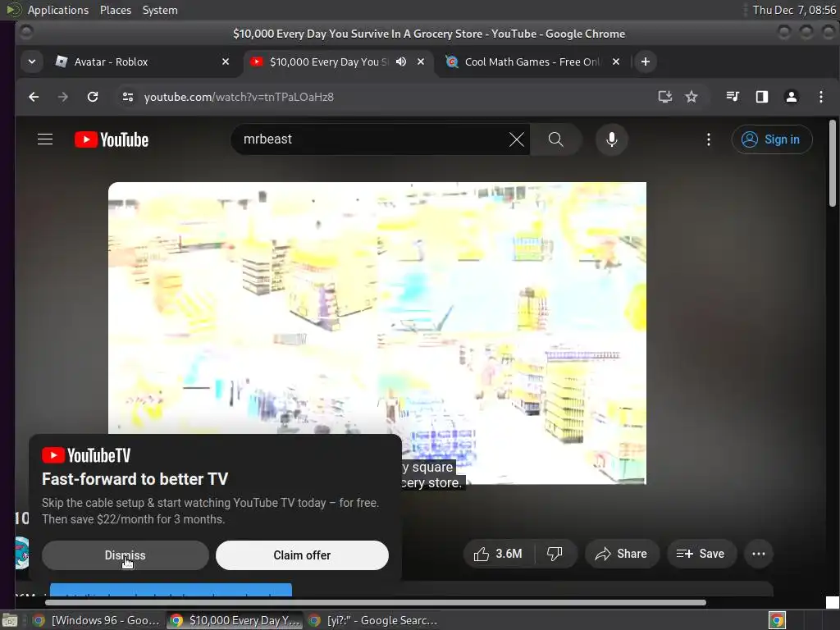Open more actions ellipsis under video
The image size is (840, 630).
(759, 554)
